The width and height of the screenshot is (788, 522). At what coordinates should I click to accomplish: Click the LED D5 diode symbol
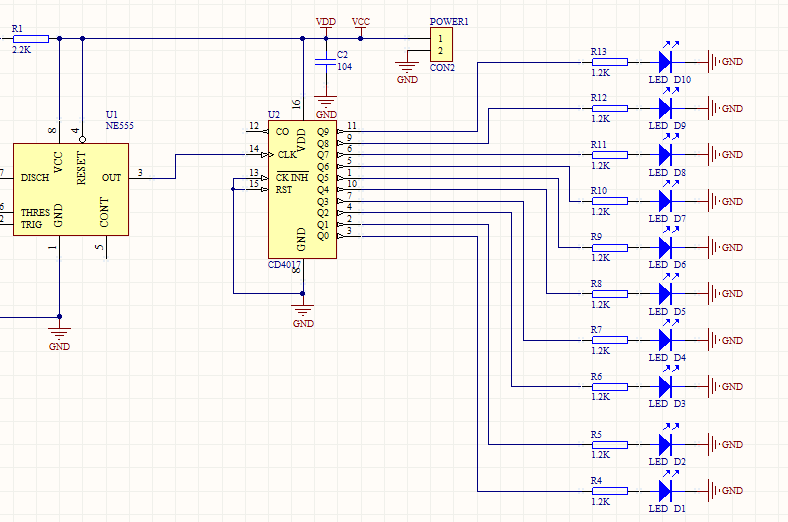click(665, 294)
